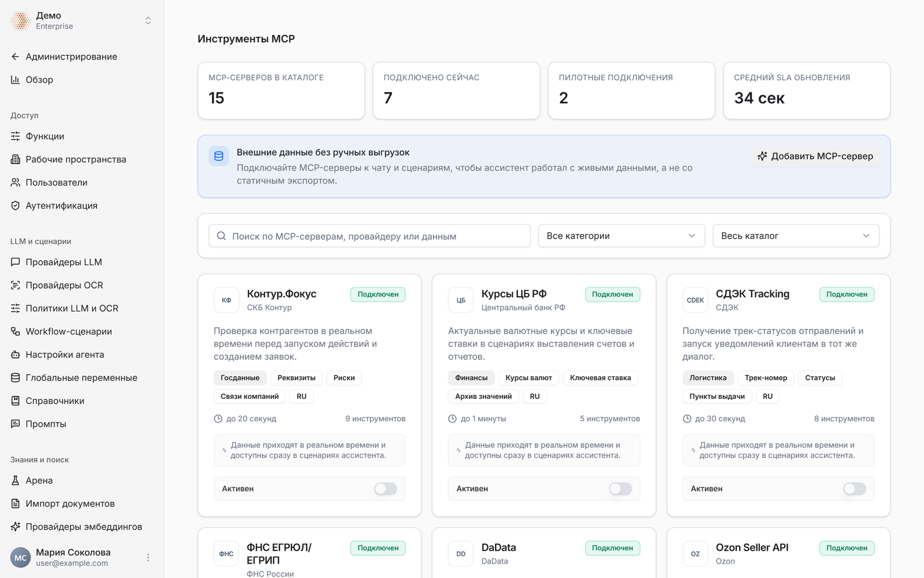The image size is (924, 578).
Task: Click the OZ logo of Ozon Seller API
Action: click(695, 554)
